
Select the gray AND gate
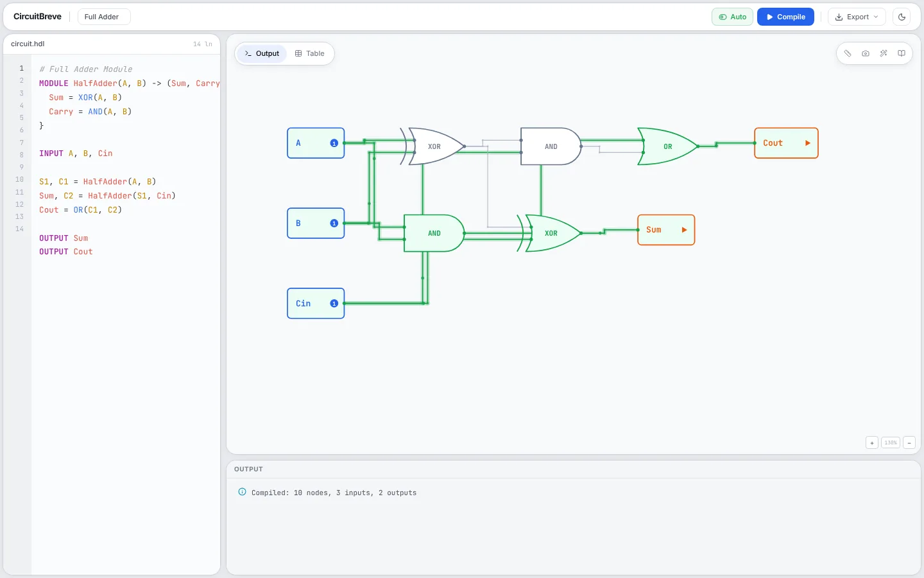[x=551, y=146]
